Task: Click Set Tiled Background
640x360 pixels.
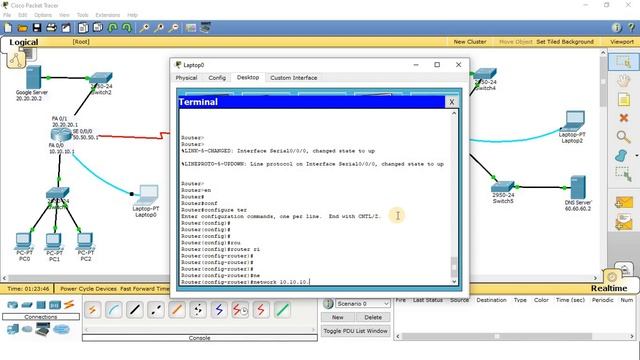Action: tap(565, 42)
